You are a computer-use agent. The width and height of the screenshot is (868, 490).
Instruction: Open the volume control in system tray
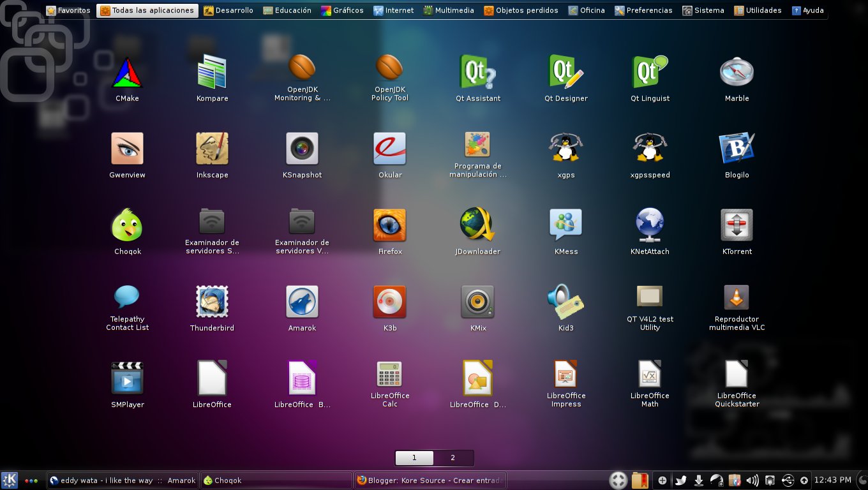click(752, 480)
